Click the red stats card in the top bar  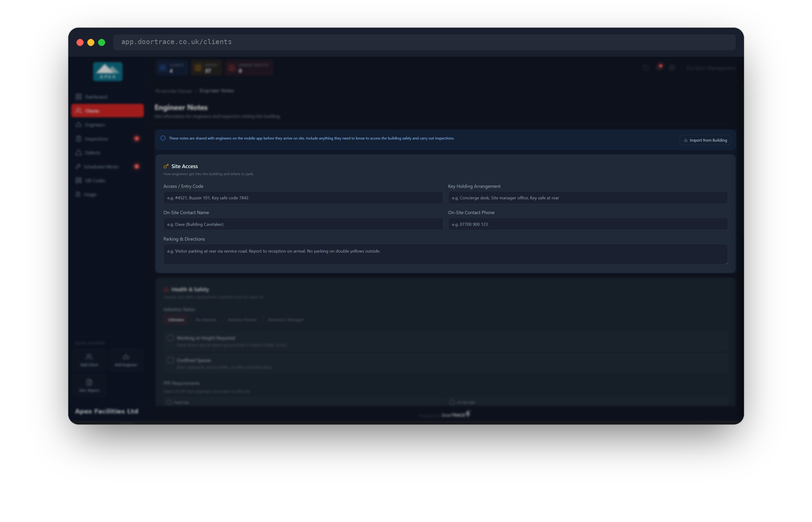(x=249, y=68)
